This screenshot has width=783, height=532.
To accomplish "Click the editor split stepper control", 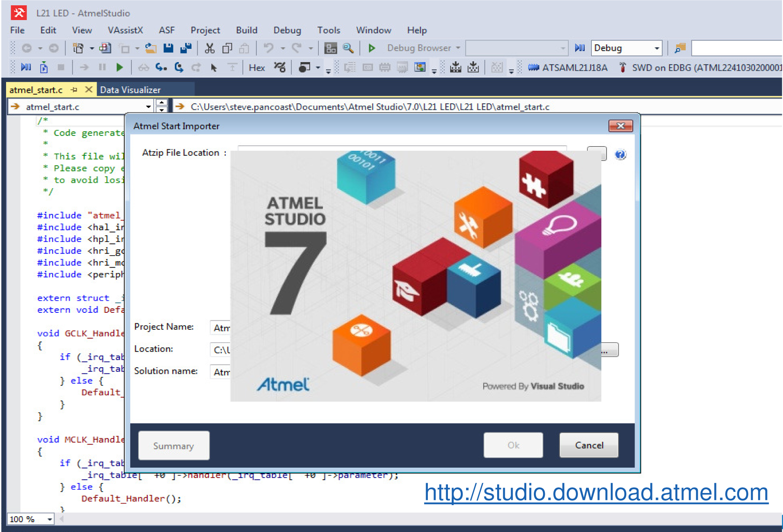I will pos(162,106).
